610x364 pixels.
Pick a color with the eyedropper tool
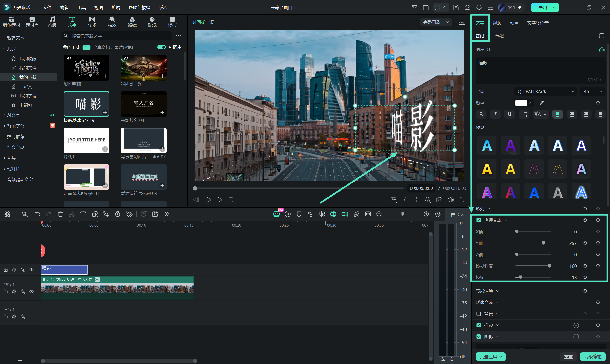542,103
